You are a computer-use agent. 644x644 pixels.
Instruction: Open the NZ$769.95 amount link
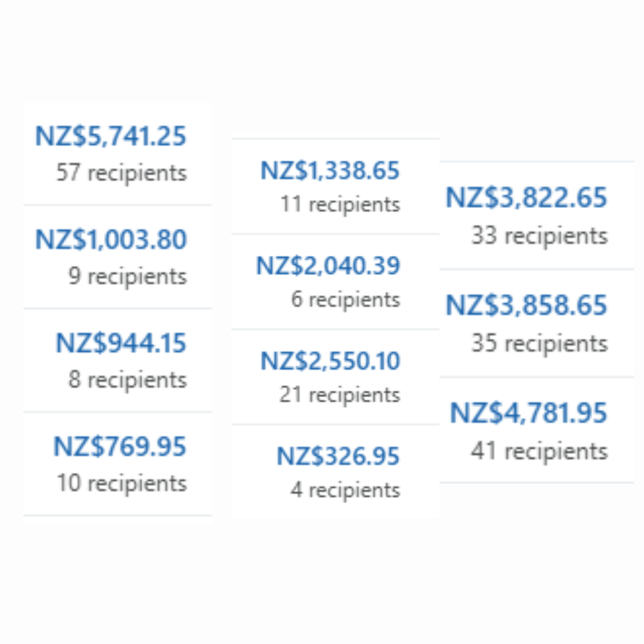[x=120, y=447]
